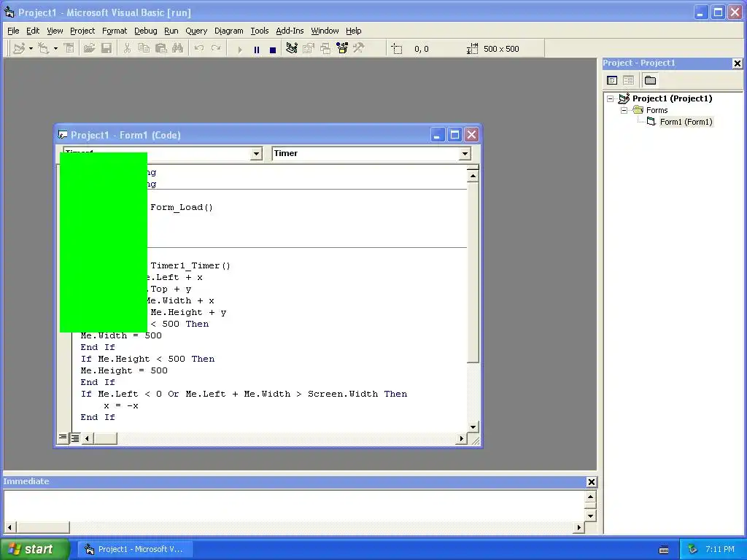Open the Properties Window toolbar icon
The height and width of the screenshot is (560, 747).
(309, 49)
